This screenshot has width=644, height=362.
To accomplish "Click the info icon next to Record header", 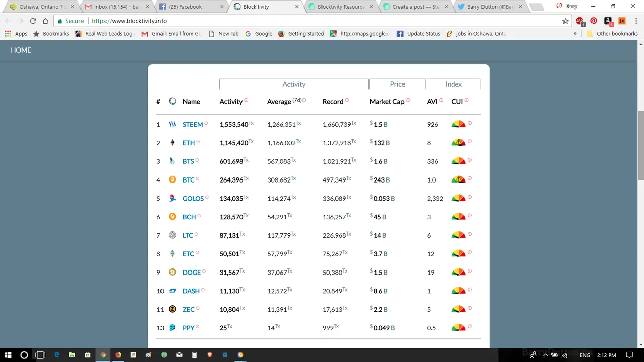I will coord(347,100).
